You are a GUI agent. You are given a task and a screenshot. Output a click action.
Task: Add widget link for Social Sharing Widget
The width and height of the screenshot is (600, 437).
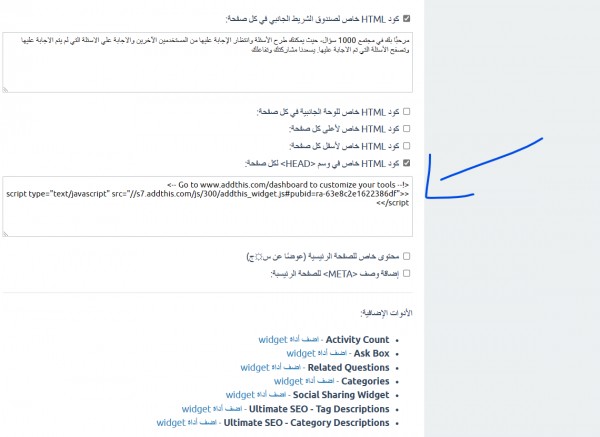254,395
